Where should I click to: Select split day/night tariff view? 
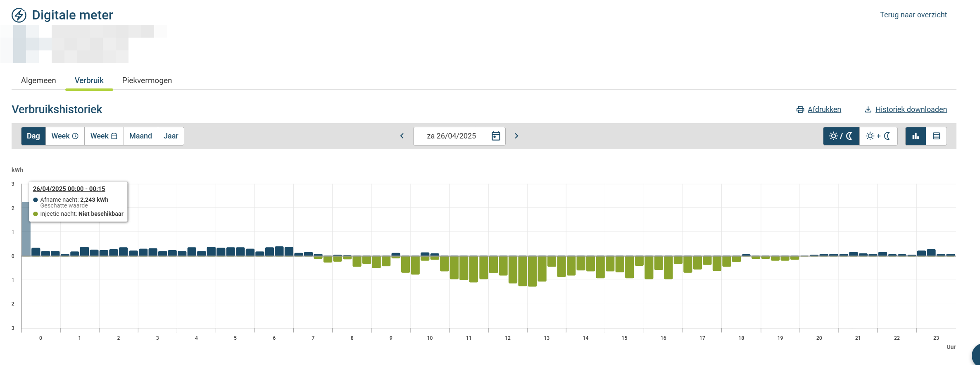pyautogui.click(x=841, y=136)
